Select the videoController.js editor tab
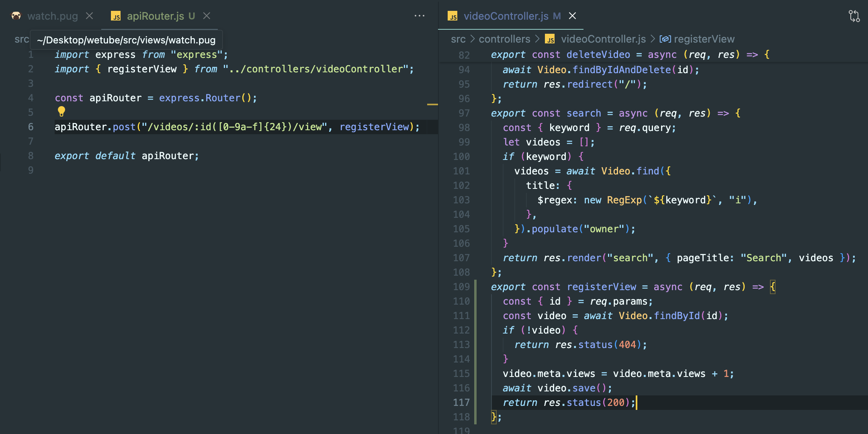 tap(506, 16)
